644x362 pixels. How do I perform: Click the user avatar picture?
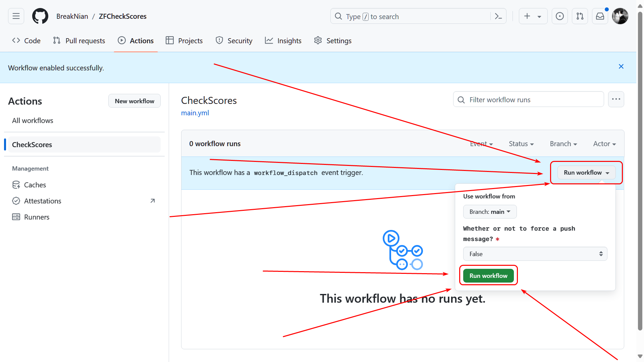(x=620, y=16)
